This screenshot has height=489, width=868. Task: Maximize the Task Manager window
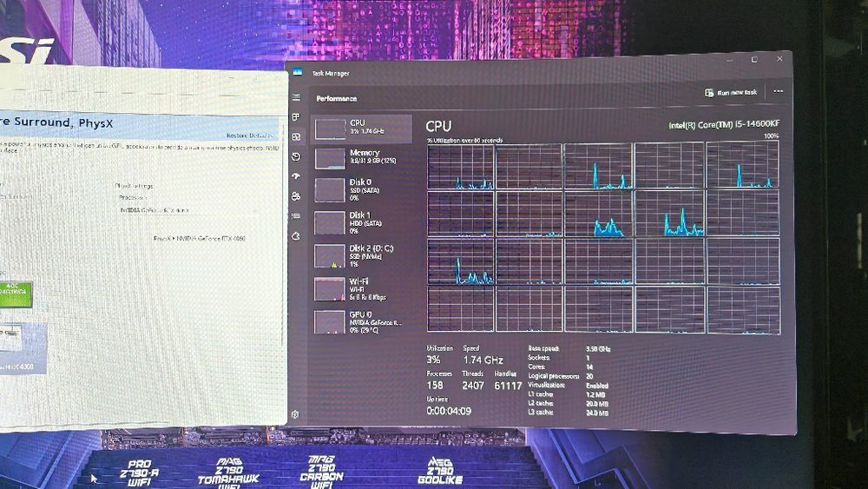(x=754, y=59)
